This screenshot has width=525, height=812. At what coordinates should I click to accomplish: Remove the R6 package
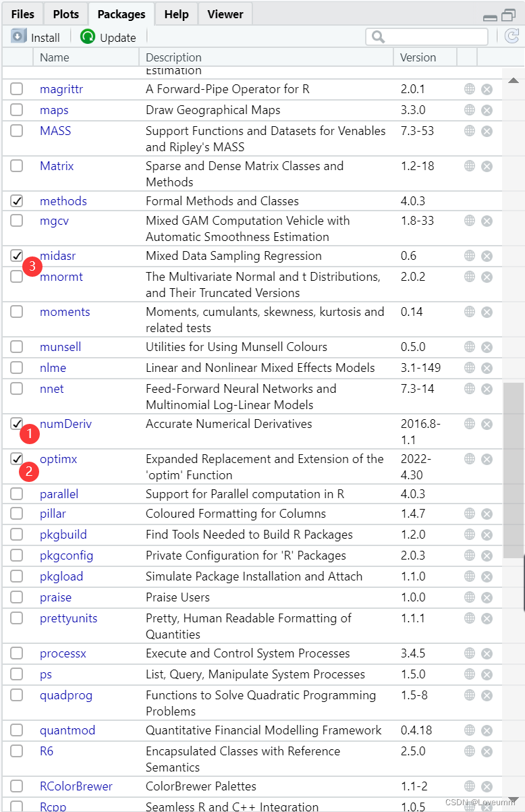point(487,751)
